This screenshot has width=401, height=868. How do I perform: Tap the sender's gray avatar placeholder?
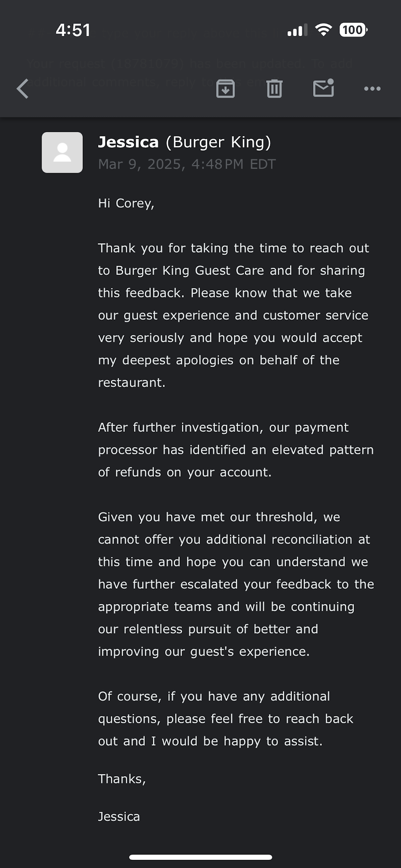[x=62, y=152]
